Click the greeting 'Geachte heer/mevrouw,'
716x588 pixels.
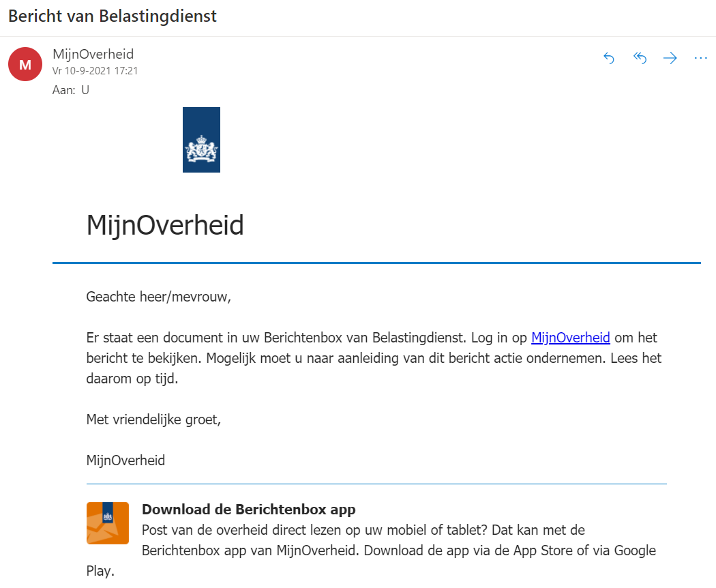coord(158,297)
